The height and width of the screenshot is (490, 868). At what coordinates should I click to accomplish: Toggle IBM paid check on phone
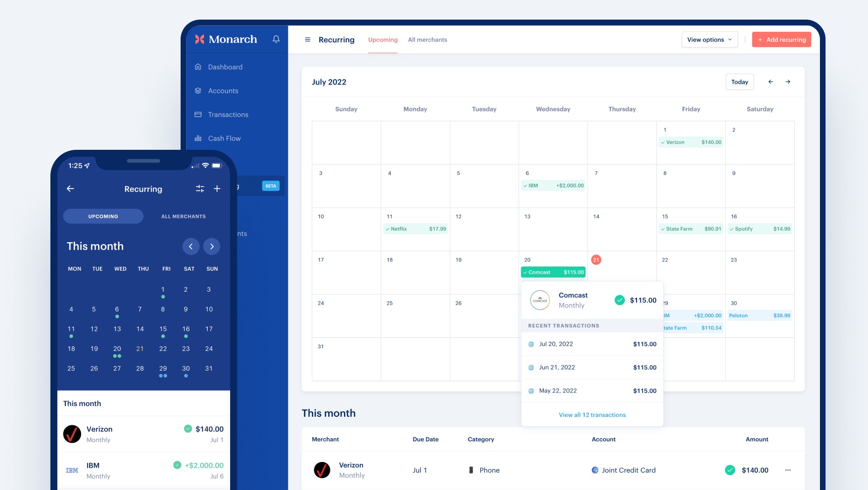pos(177,465)
